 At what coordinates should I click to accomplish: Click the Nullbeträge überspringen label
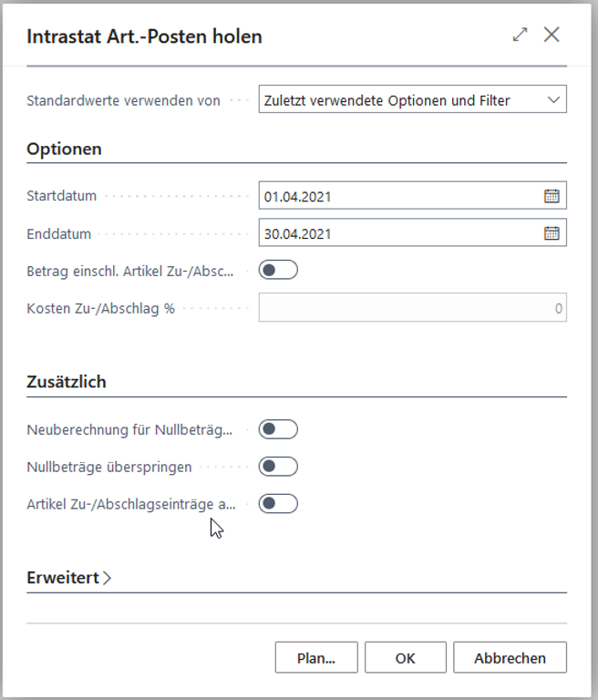pyautogui.click(x=109, y=467)
